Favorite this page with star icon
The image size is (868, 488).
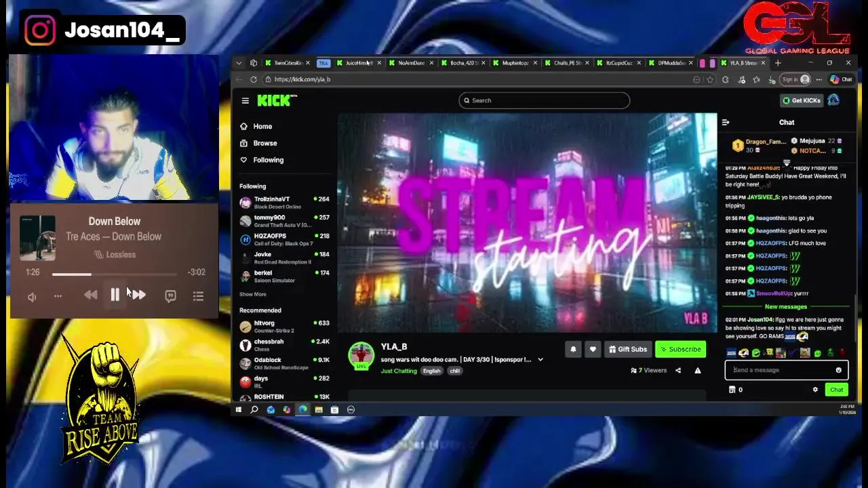[x=710, y=79]
